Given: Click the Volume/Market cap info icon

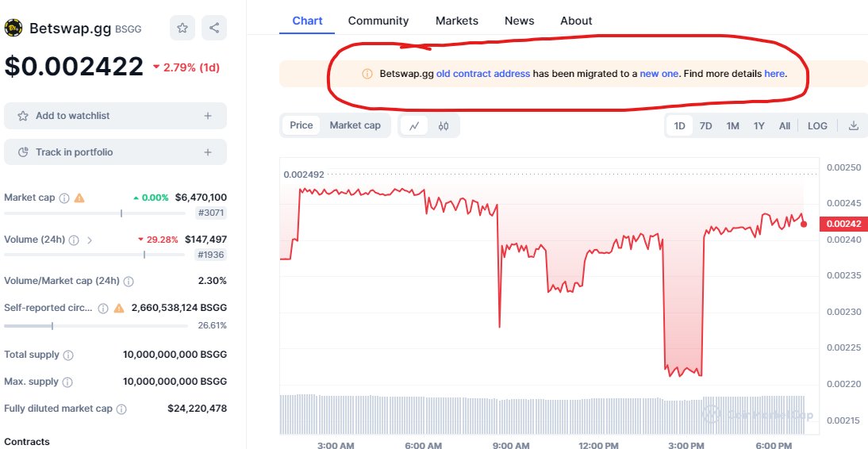Looking at the screenshot, I should 129,282.
